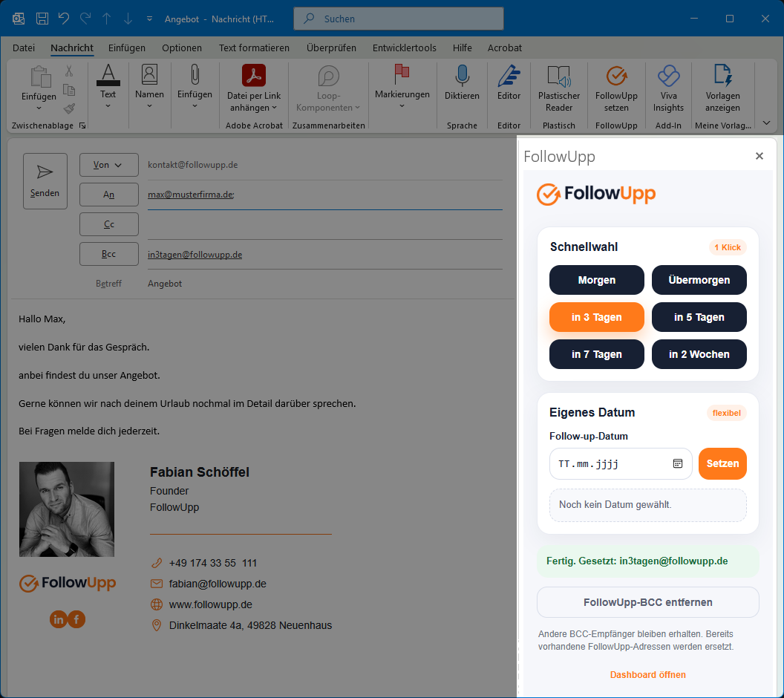Click the max@musterfirma.de recipient
The image size is (784, 698).
coord(191,195)
